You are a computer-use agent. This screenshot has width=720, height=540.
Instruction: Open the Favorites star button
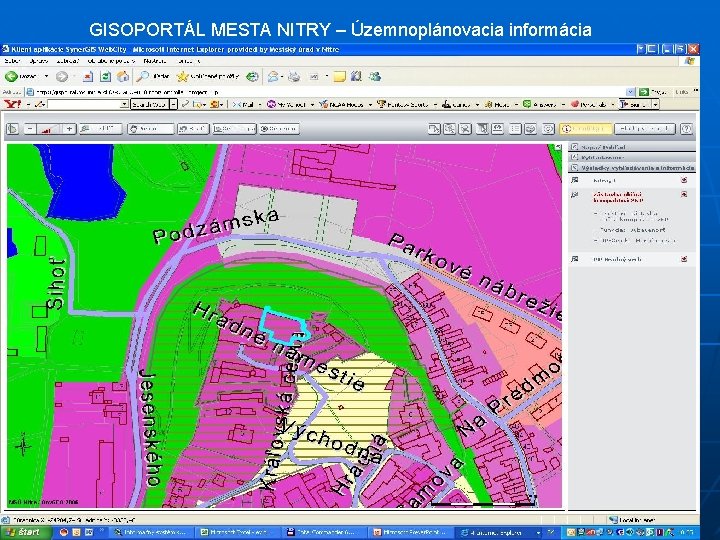183,77
